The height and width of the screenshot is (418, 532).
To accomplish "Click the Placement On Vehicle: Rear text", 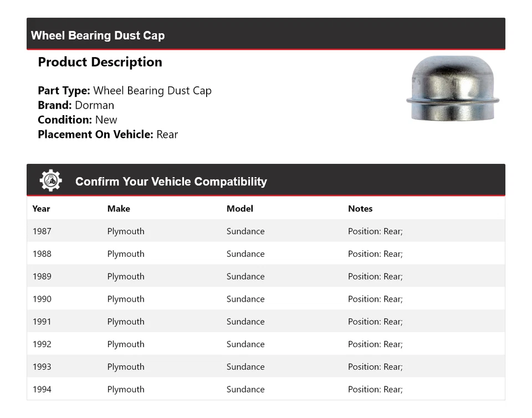I will (108, 134).
